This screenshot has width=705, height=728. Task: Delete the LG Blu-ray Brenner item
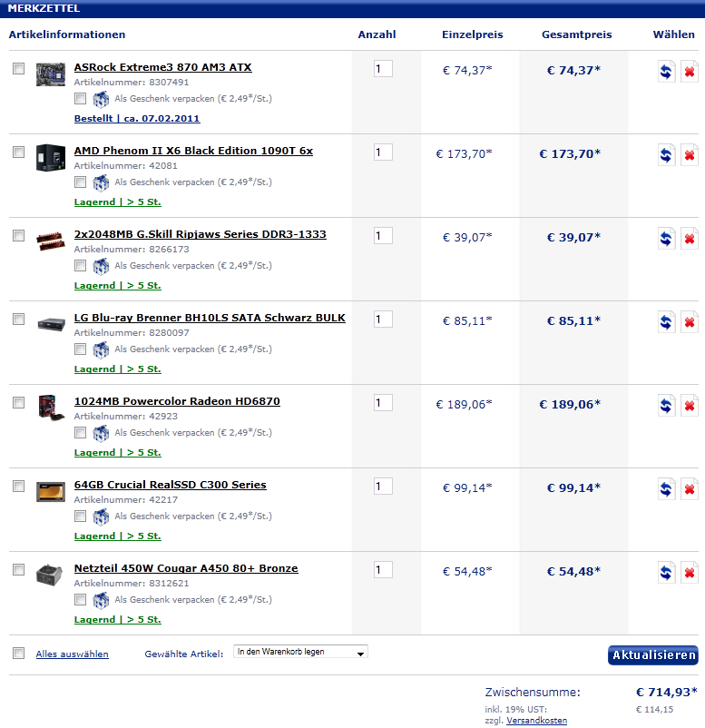pyautogui.click(x=690, y=322)
